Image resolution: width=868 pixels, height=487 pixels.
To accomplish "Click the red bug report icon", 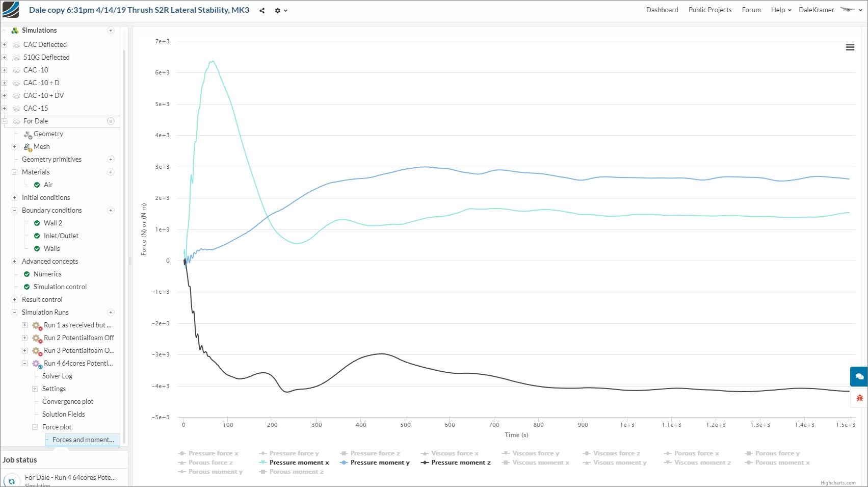I will (859, 398).
